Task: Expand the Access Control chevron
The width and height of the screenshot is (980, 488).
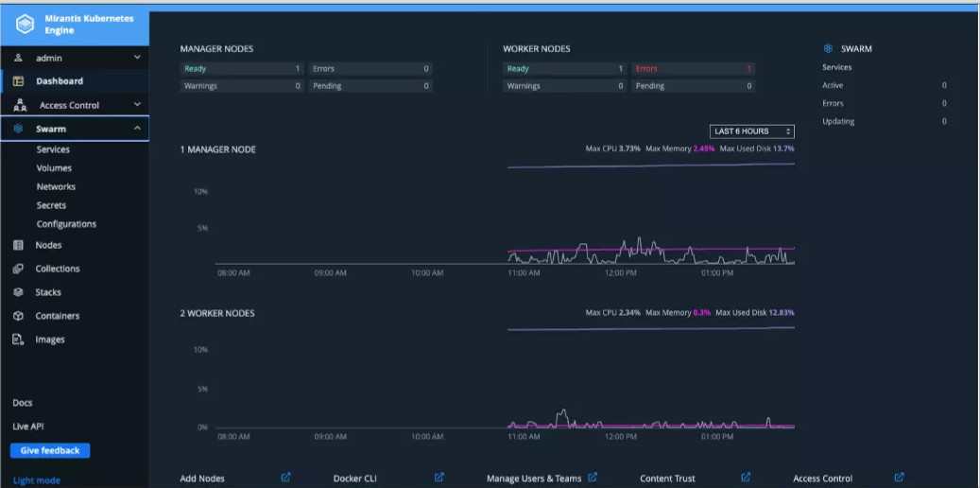Action: (x=137, y=105)
